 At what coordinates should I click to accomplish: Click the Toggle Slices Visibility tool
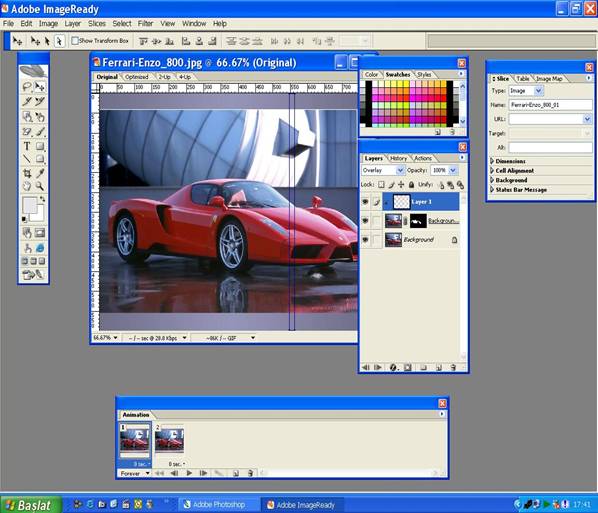coord(40,233)
